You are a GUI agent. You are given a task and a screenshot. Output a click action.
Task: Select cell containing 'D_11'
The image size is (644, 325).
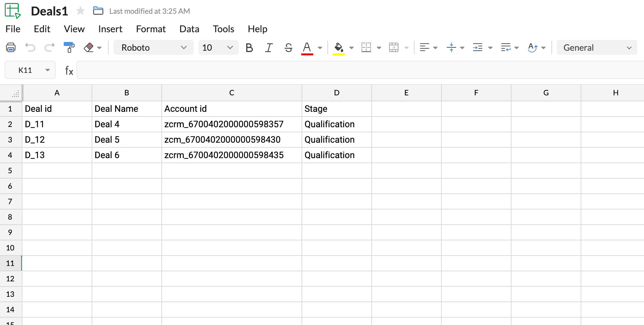(x=57, y=124)
